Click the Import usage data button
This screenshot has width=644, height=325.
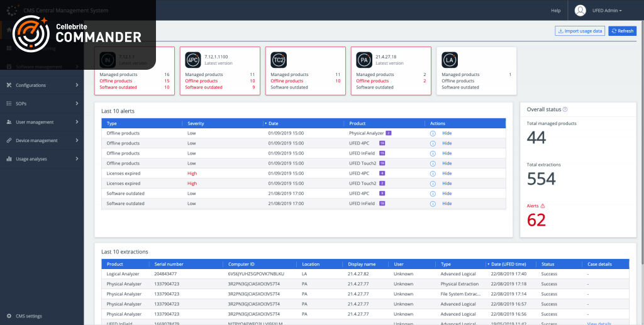point(580,31)
